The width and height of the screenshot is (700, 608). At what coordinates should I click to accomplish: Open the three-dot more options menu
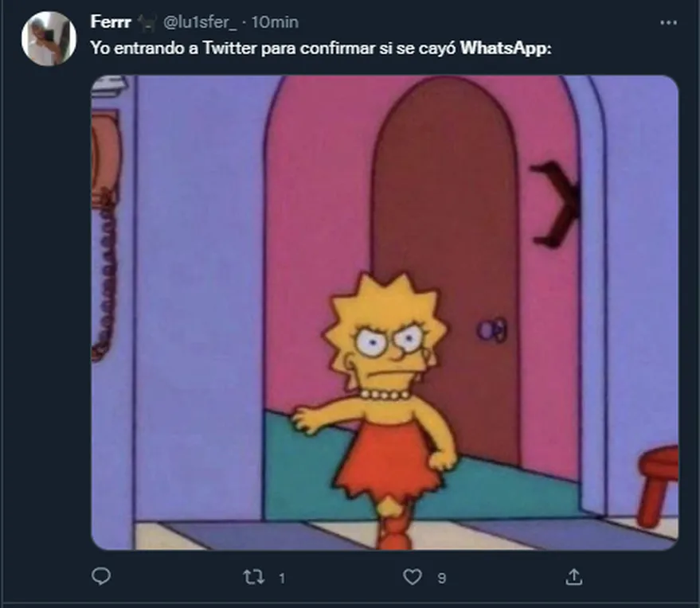(x=668, y=22)
